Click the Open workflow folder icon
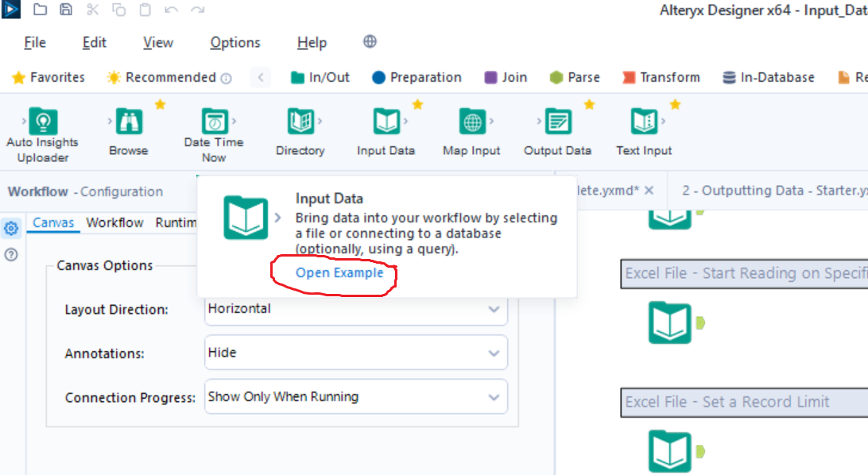This screenshot has width=868, height=475. (x=40, y=10)
